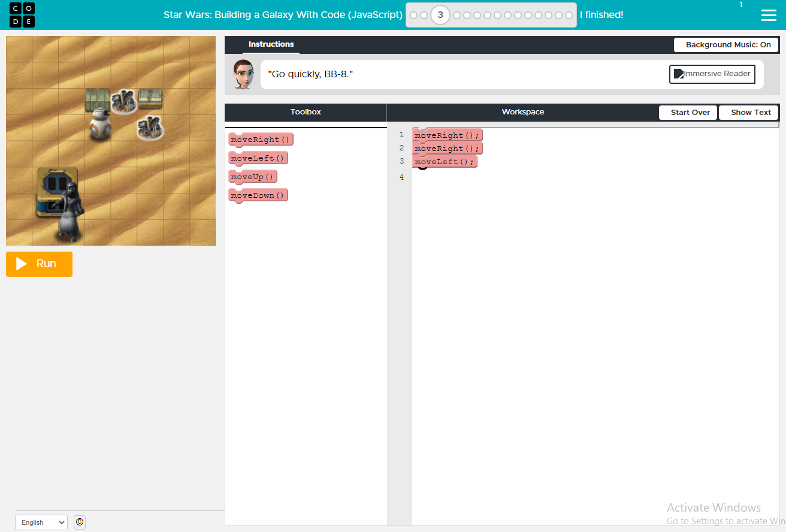Click the scrap metal pile below the crates
Screen dimensions: 786x532
150,128
